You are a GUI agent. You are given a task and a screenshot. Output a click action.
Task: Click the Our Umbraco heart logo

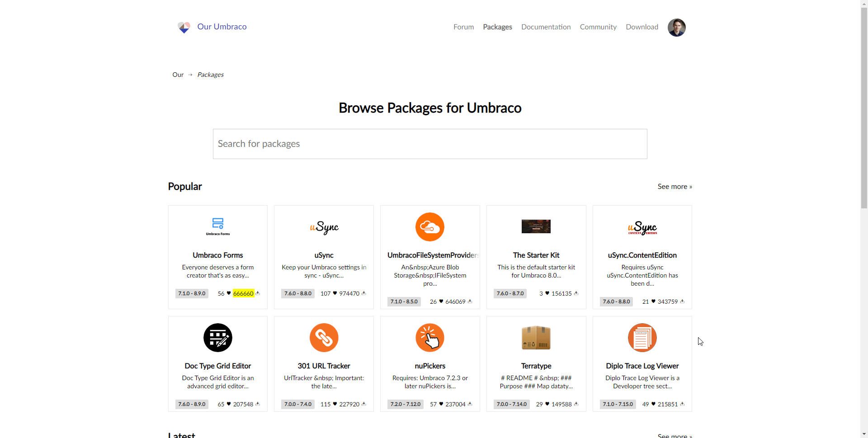(x=184, y=27)
